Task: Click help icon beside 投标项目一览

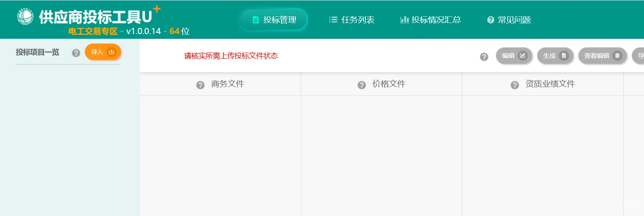Action: 76,53
